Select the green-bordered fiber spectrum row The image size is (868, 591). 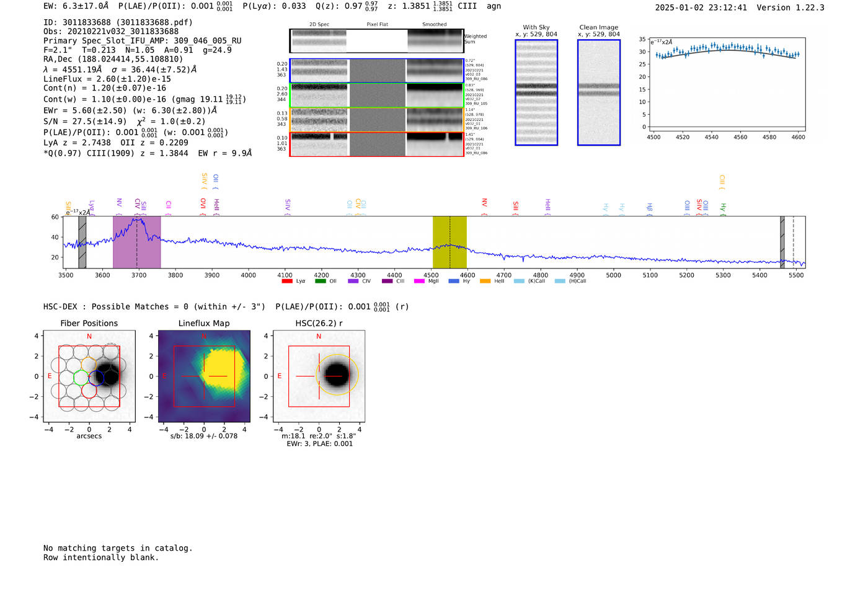(x=376, y=96)
